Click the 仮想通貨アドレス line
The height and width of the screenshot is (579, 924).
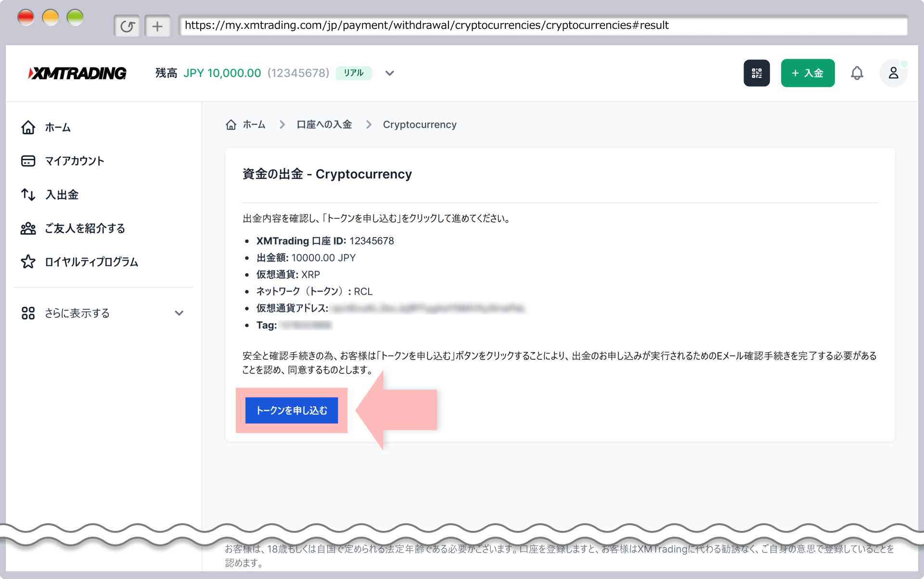click(391, 308)
